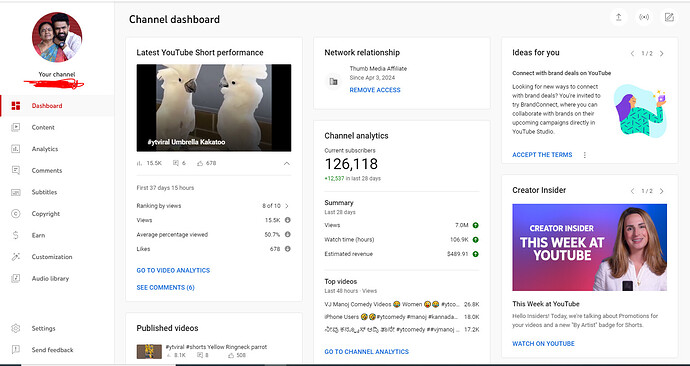Select Comments in the sidebar menu
The height and width of the screenshot is (366, 690).
click(57, 170)
